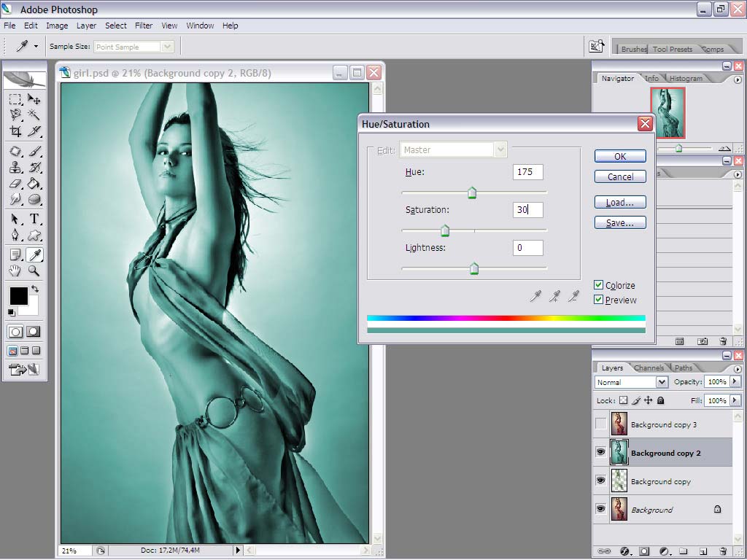Select the Type tool

click(34, 219)
